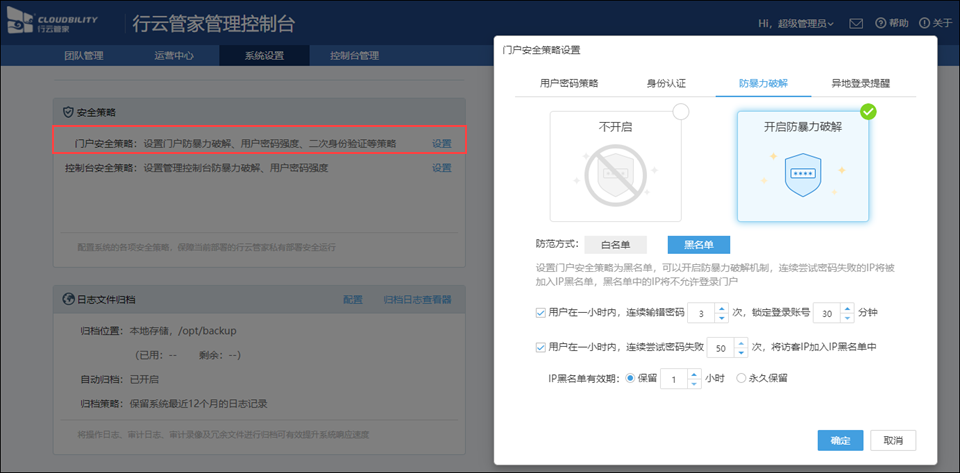Click the About info icon
This screenshot has width=960, height=473.
coord(923,23)
